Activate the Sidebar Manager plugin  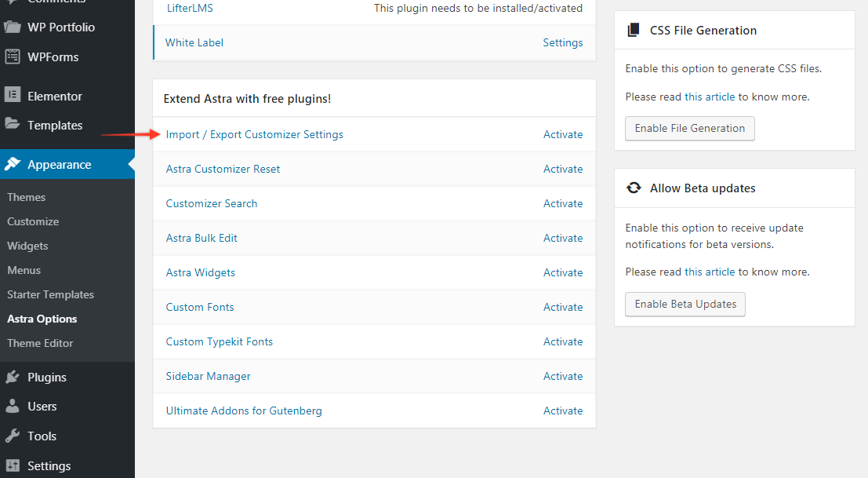pos(563,376)
